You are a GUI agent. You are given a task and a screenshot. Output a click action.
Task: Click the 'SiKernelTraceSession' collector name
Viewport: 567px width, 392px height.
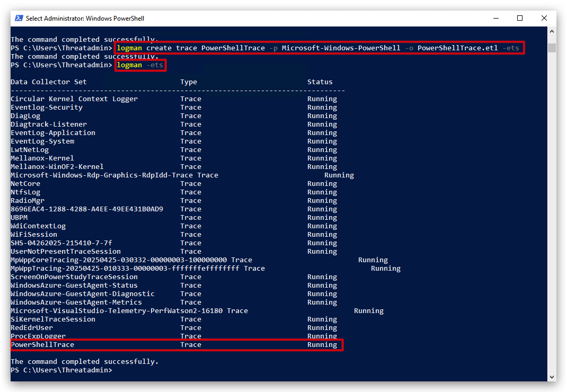[53, 319]
